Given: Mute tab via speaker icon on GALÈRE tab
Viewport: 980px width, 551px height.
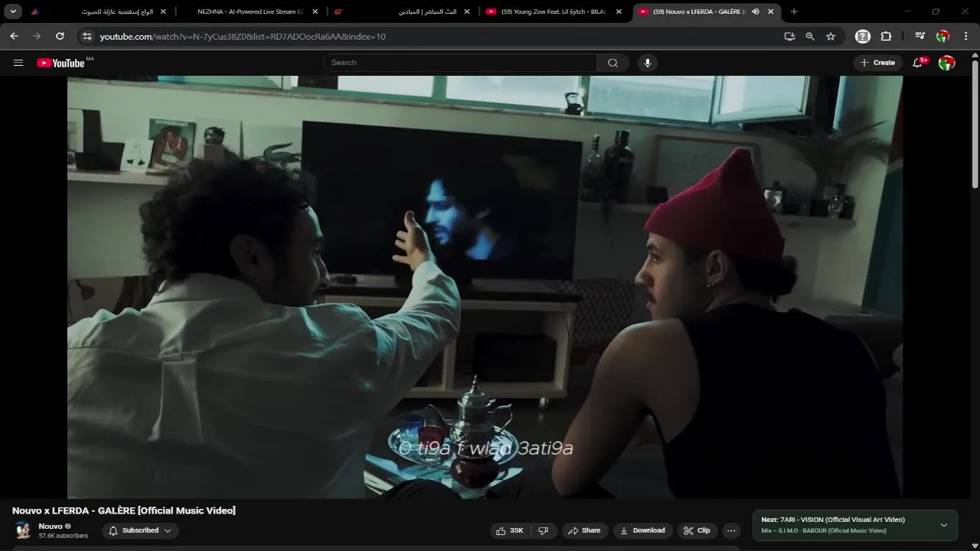Looking at the screenshot, I should pos(755,11).
